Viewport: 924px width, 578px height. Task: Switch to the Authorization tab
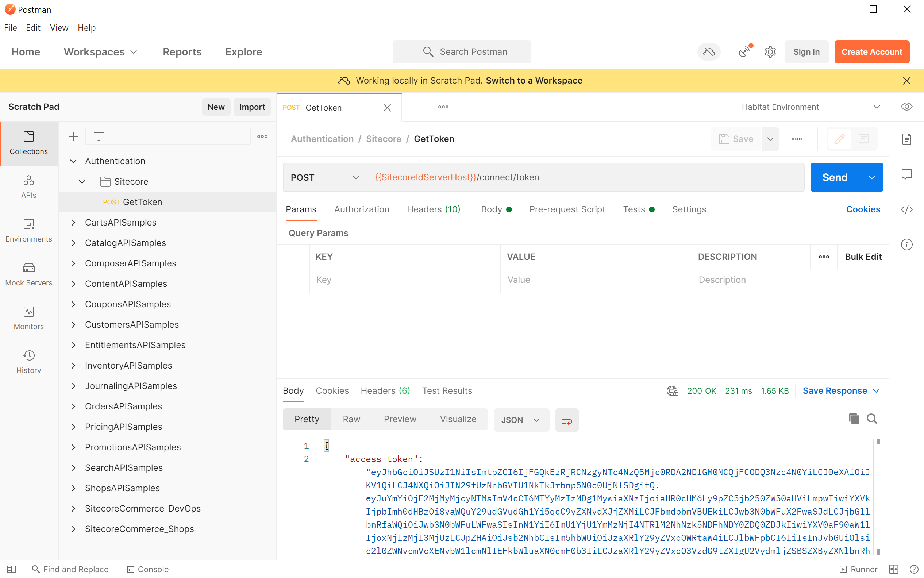click(x=362, y=209)
